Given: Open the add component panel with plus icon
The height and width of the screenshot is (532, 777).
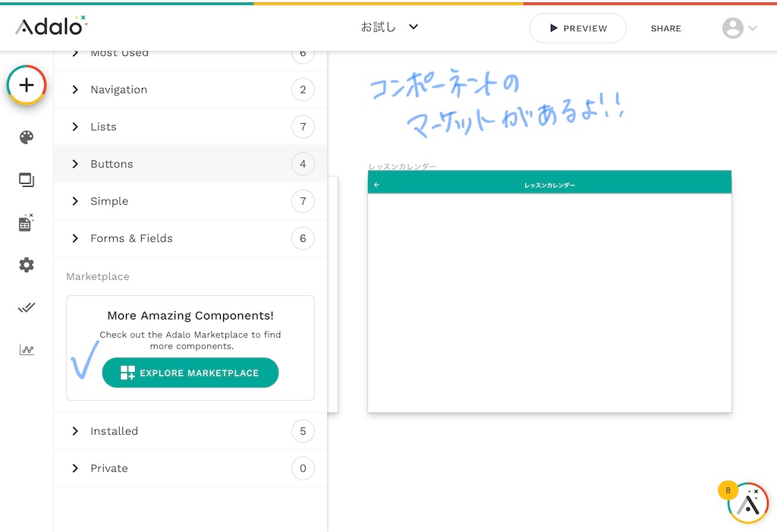Looking at the screenshot, I should 26,84.
